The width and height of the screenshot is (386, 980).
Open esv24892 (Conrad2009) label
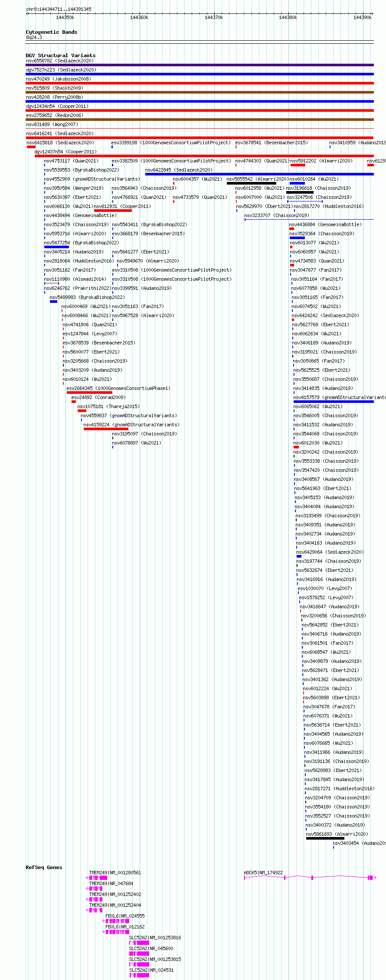pos(98,398)
